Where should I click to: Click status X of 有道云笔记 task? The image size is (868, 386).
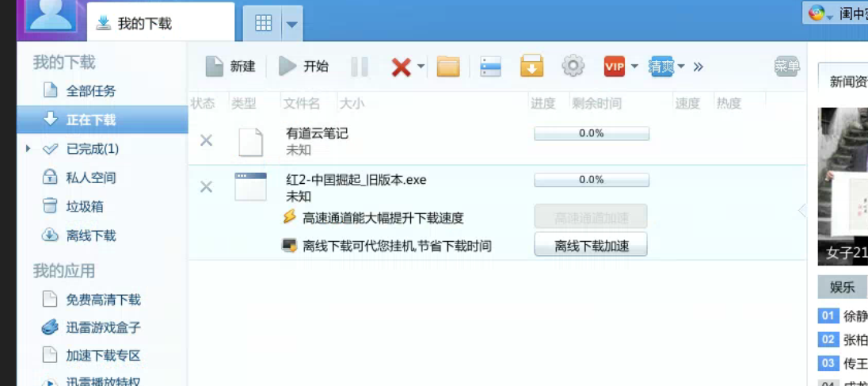point(206,140)
